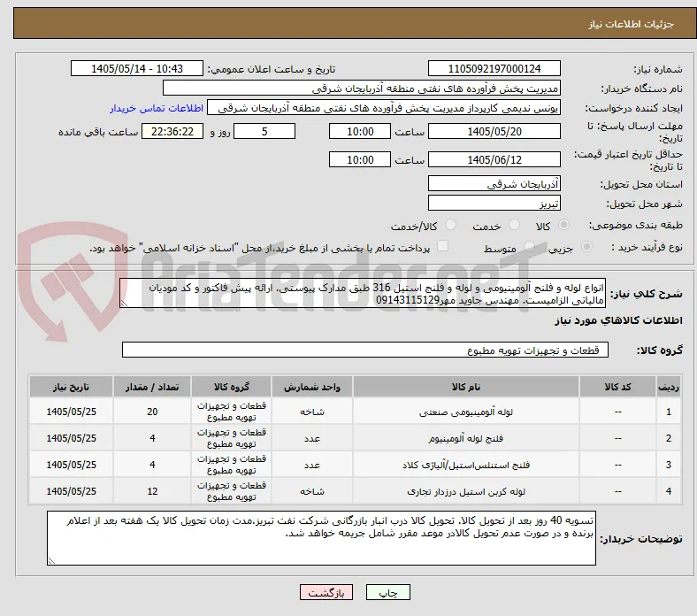Select the جزیی purchase type radio
Screen dimensions: 697x616
(x=586, y=246)
